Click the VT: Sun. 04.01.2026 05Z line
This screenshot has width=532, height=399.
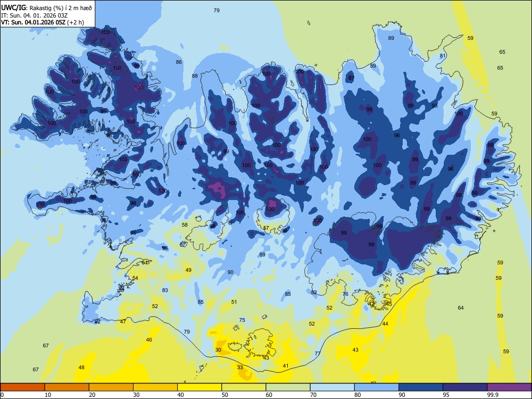coord(43,22)
